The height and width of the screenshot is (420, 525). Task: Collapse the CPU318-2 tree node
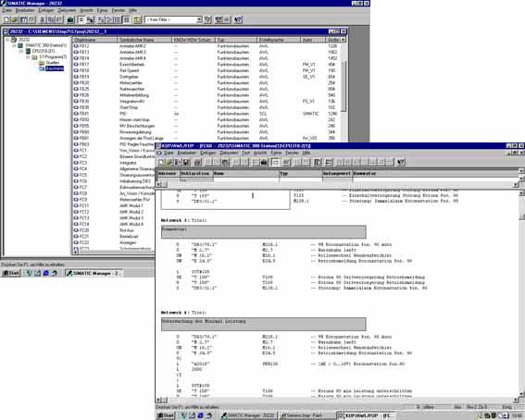click(21, 51)
